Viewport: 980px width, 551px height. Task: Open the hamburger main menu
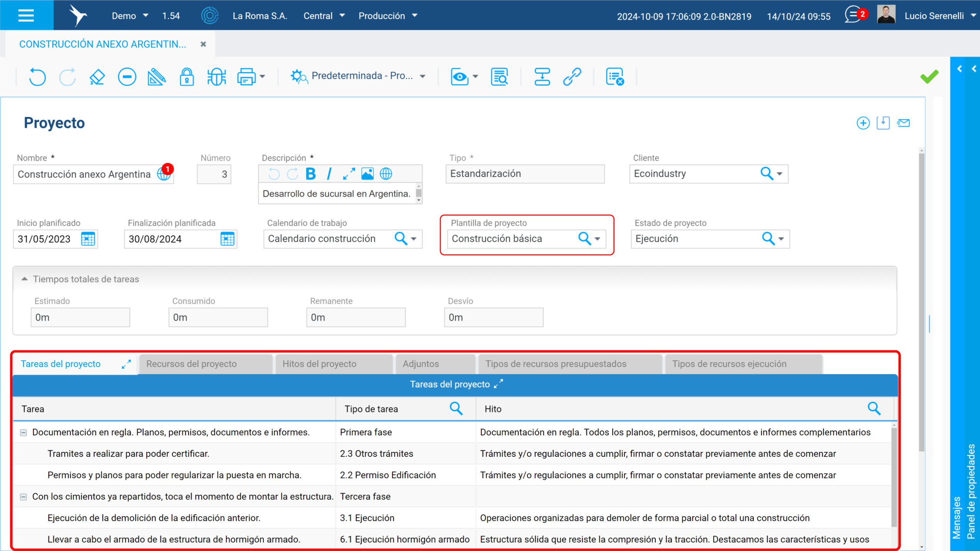click(x=26, y=15)
